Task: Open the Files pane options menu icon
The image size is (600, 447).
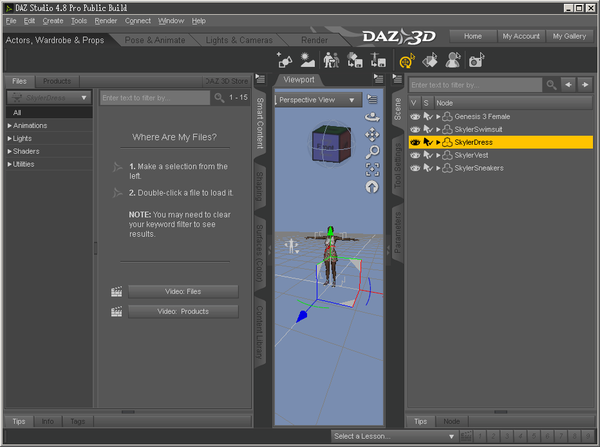Action: click(260, 79)
